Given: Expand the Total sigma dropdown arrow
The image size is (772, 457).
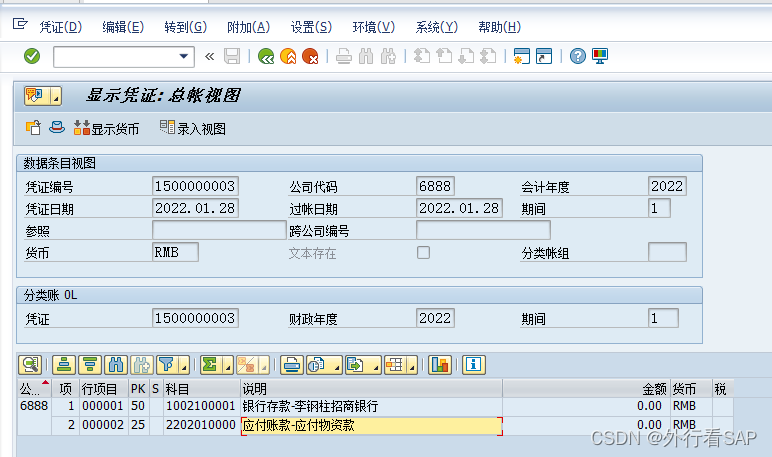Looking at the screenshot, I should tap(228, 365).
